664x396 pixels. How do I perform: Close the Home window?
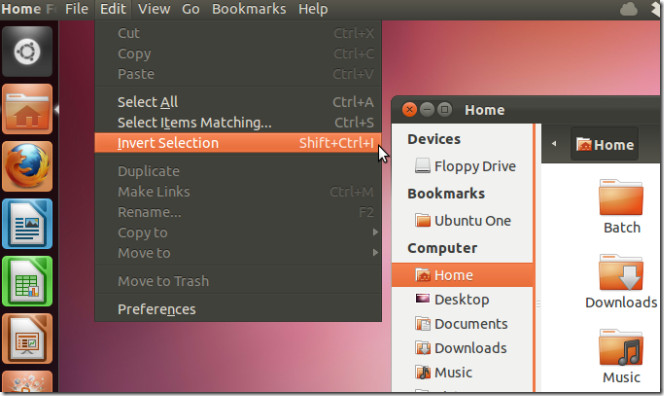coord(409,110)
